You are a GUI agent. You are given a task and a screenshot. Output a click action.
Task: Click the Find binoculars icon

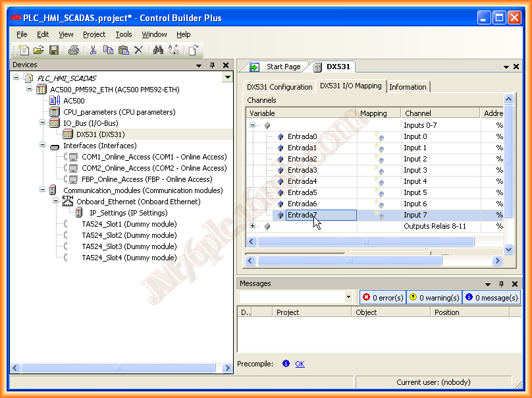click(158, 50)
